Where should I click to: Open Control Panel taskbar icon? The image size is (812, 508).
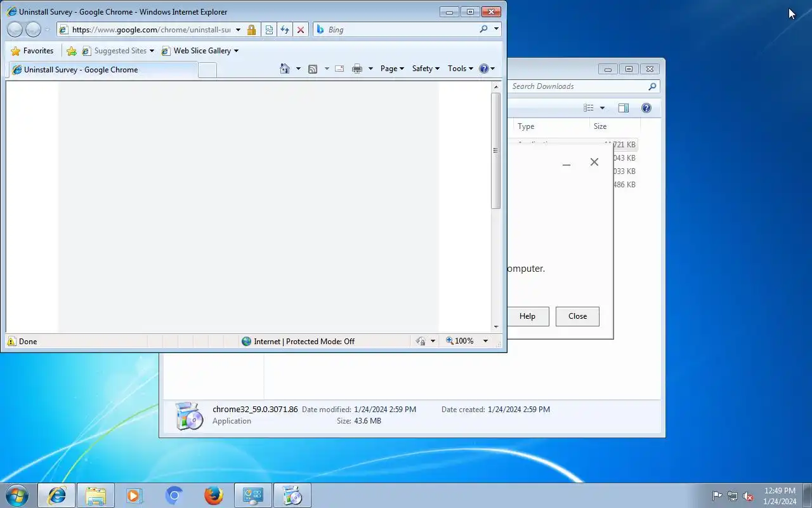click(x=253, y=496)
